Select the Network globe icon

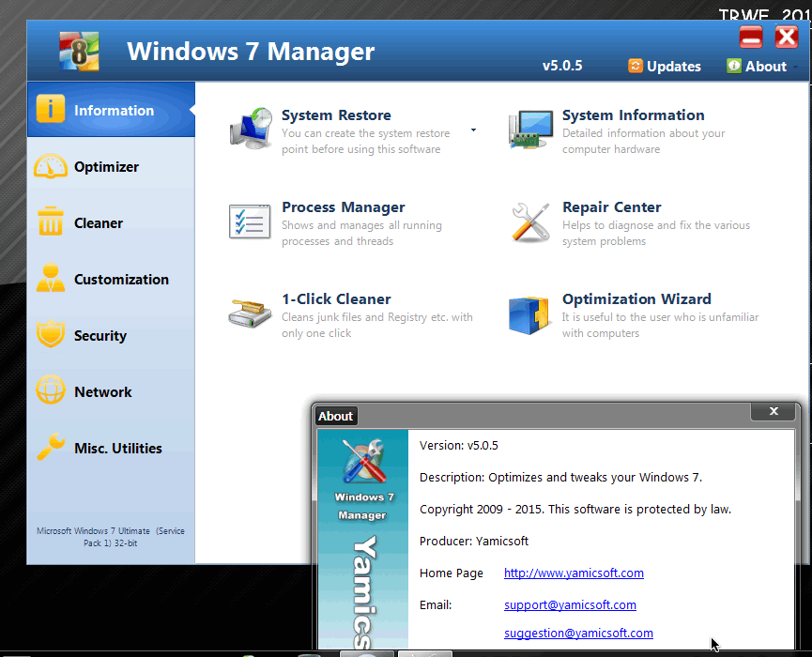point(51,390)
